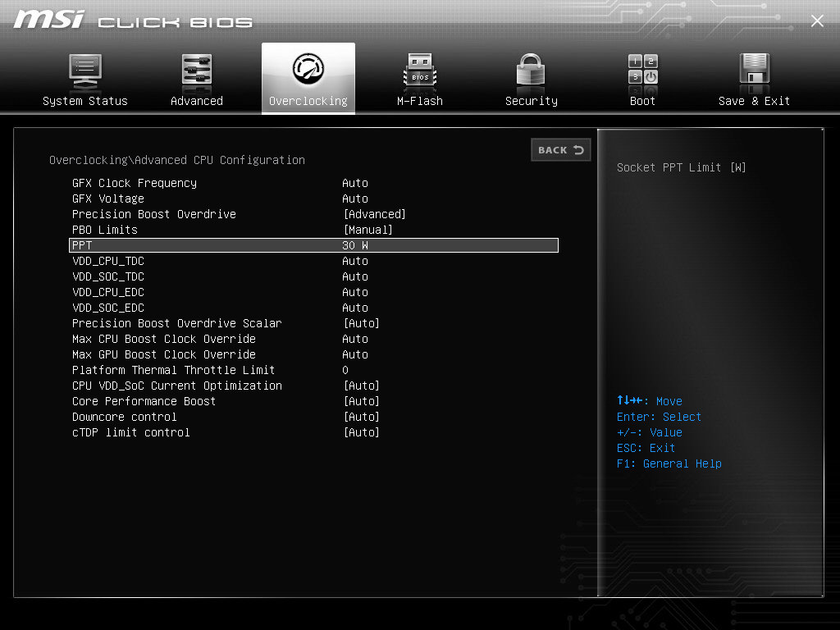Select the Security padlock icon
Screen dimensions: 840x630
click(531, 71)
